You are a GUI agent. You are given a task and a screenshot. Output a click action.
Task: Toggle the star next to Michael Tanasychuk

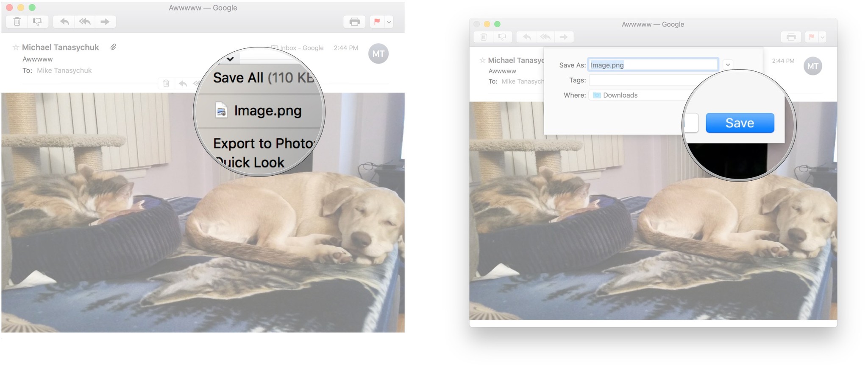(x=16, y=48)
